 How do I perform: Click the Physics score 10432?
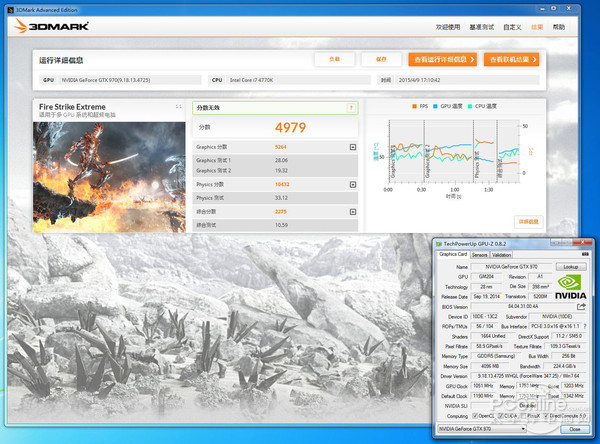(x=282, y=184)
